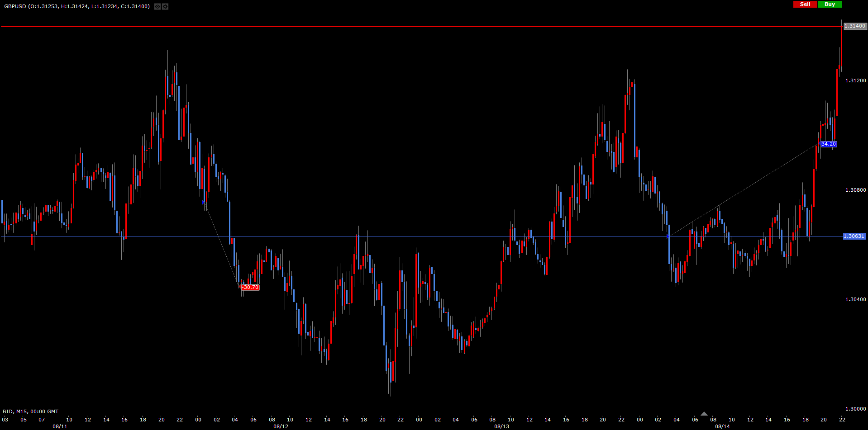Click the 1.31200 price axis label
The width and height of the screenshot is (868, 430).
pos(855,80)
